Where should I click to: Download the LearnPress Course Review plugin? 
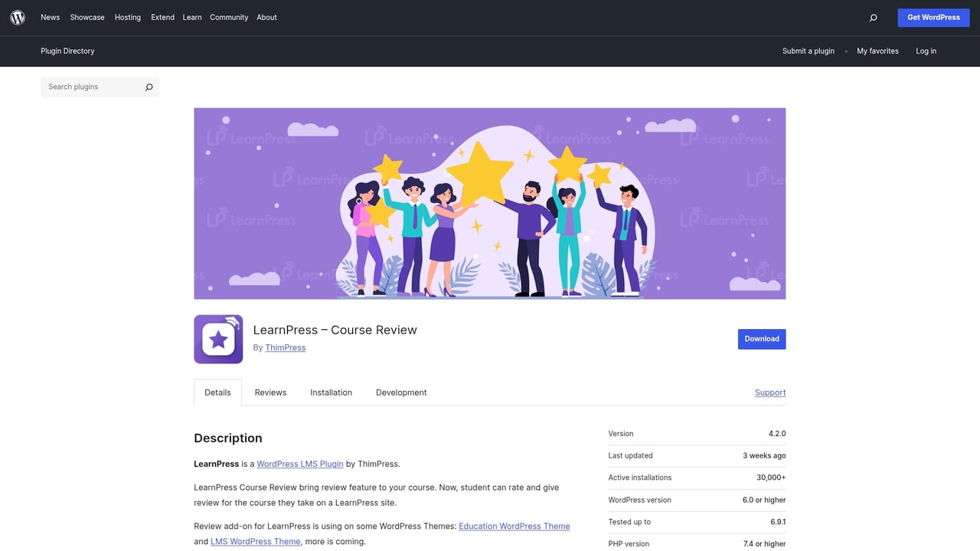[x=761, y=338]
